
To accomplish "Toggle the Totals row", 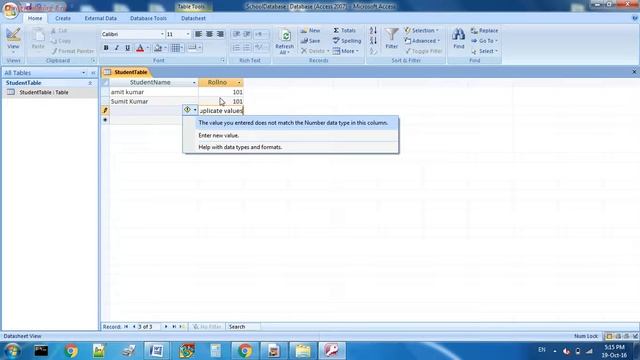I will 345,31.
